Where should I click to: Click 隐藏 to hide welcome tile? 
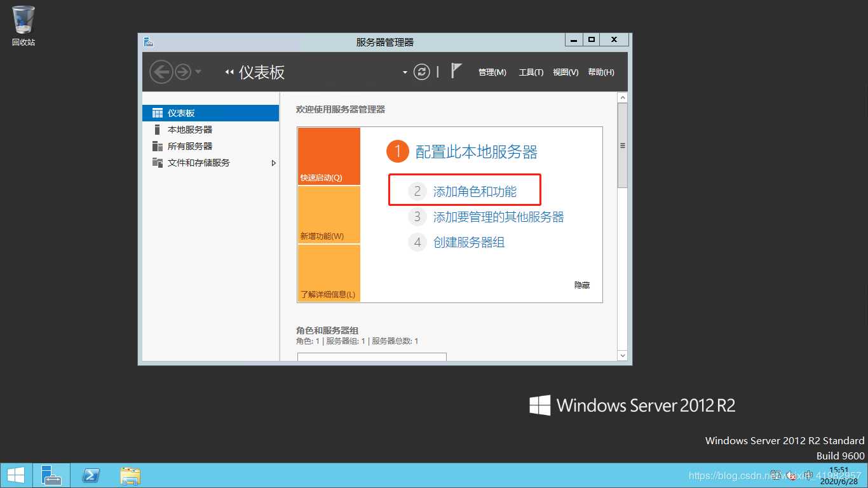click(x=582, y=285)
